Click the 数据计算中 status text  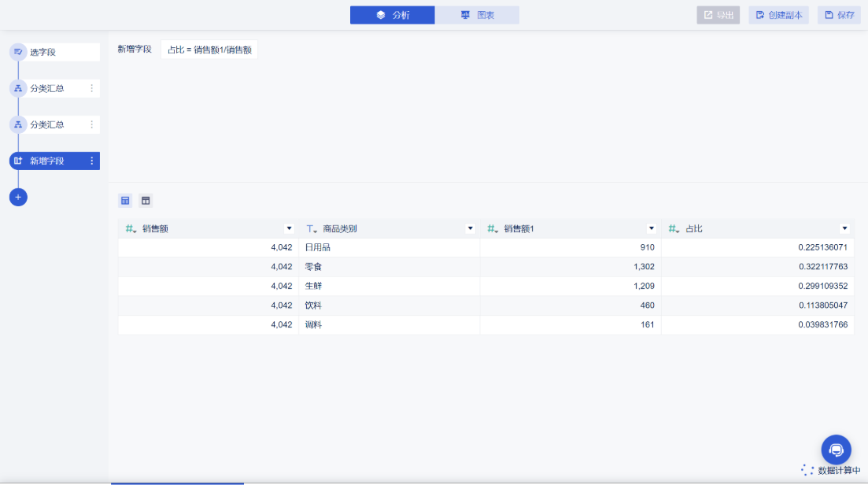[x=839, y=471]
